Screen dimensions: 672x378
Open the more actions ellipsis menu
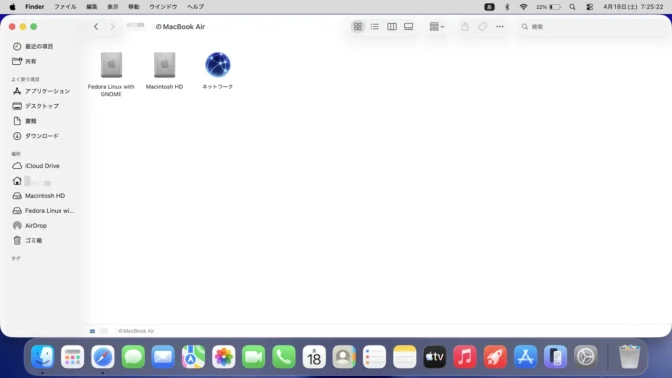point(500,27)
